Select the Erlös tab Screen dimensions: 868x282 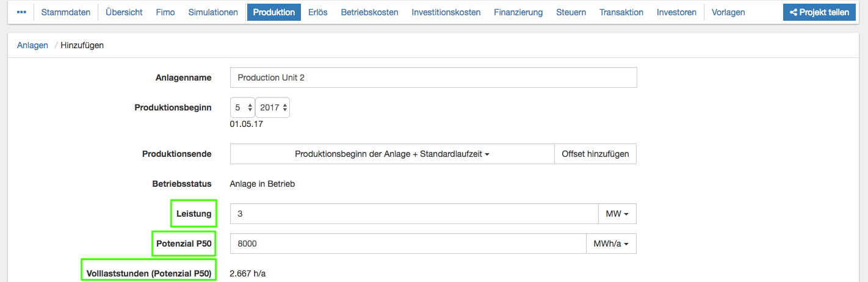point(318,12)
